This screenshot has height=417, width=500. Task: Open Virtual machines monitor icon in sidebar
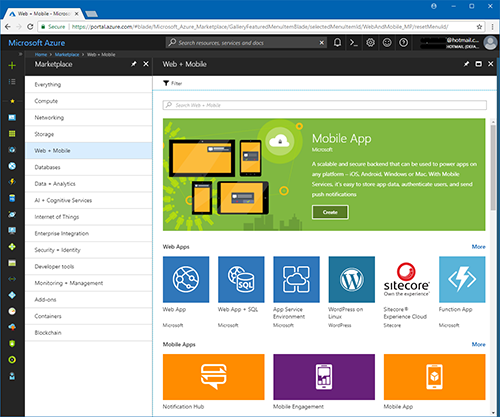pyautogui.click(x=12, y=231)
